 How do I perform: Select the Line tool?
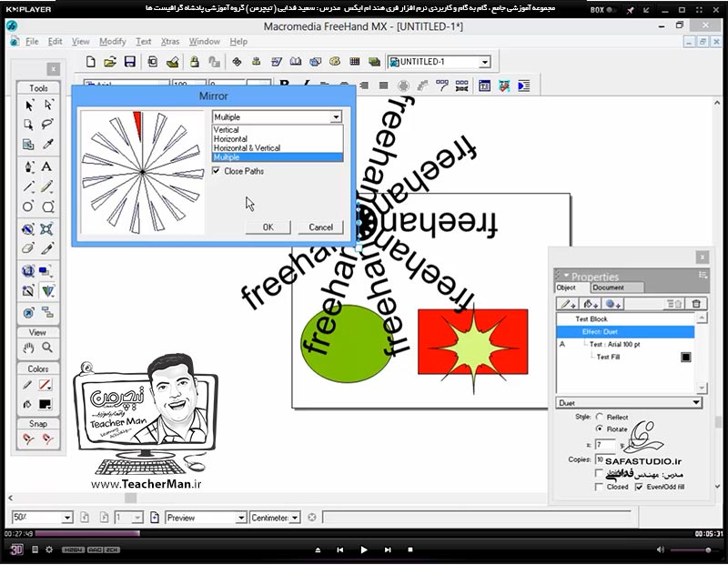[29, 187]
